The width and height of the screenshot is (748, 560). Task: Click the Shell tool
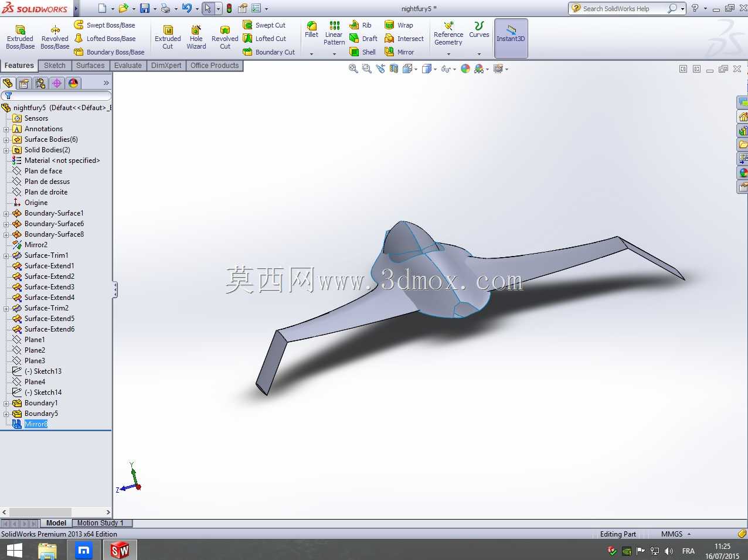(x=362, y=52)
